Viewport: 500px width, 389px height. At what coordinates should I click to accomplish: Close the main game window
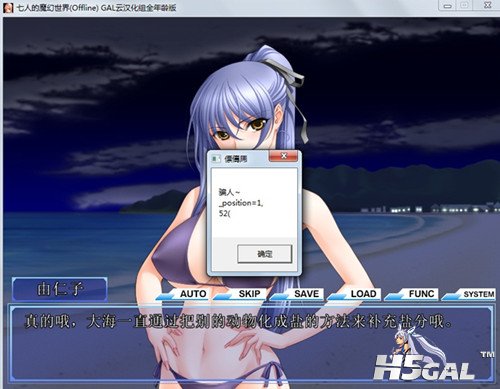(487, 5)
